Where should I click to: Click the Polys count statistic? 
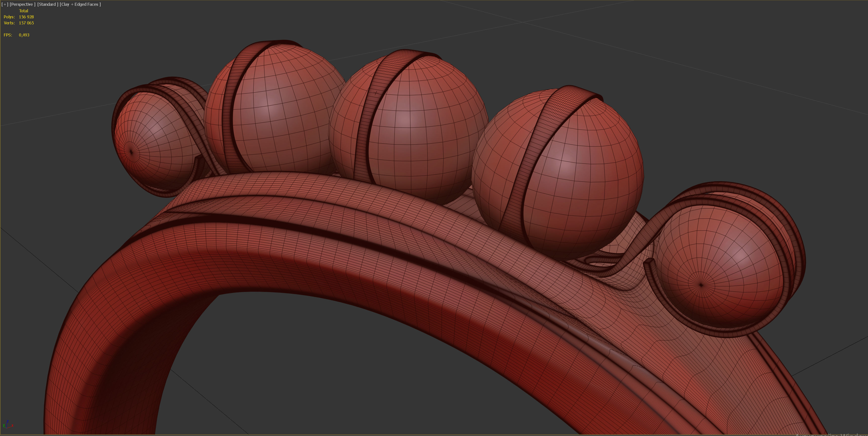pyautogui.click(x=26, y=17)
